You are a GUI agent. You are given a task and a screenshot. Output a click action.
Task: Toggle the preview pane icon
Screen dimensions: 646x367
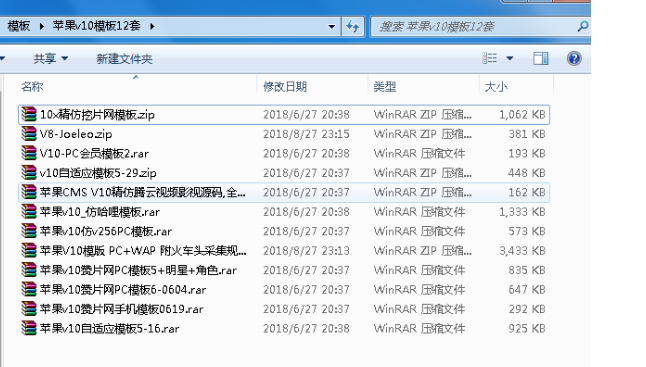click(541, 58)
